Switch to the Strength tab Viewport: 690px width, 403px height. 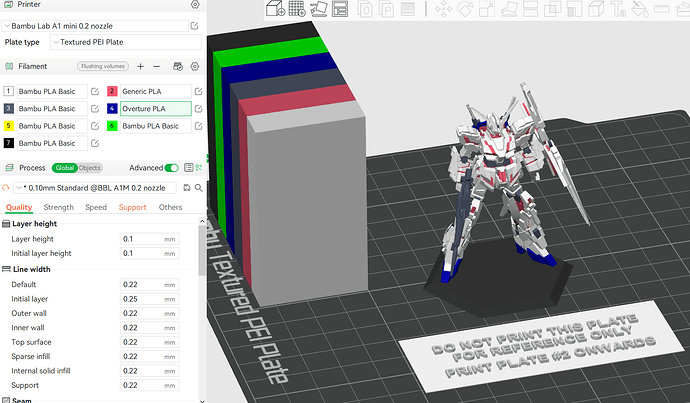tap(59, 207)
